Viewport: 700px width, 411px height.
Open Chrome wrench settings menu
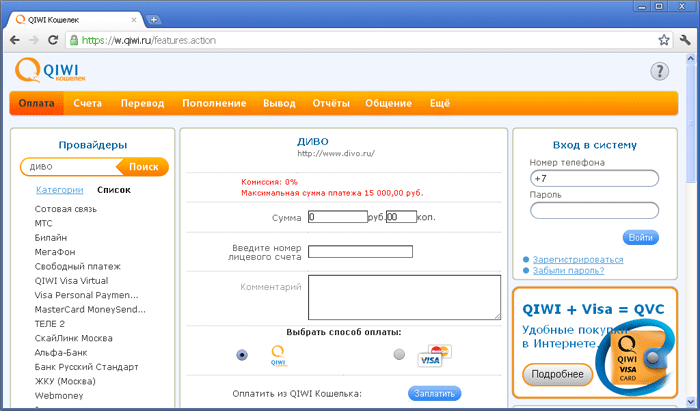[685, 40]
